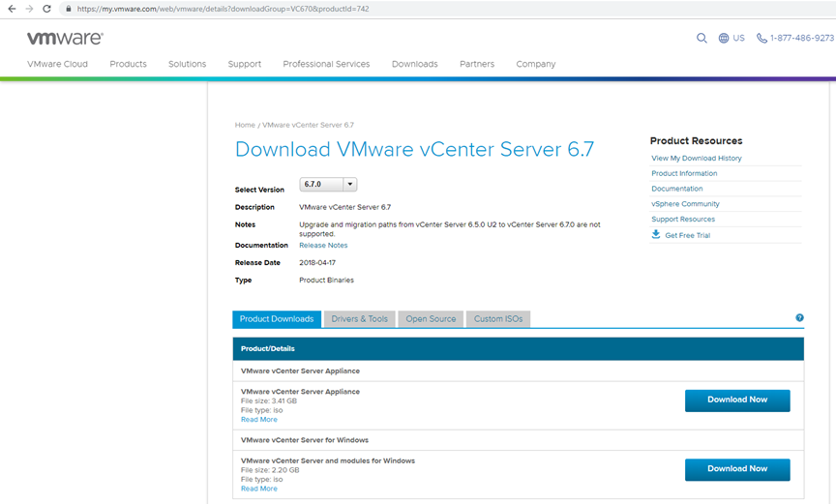The width and height of the screenshot is (836, 504).
Task: Open the Solutions menu
Action: (x=187, y=64)
